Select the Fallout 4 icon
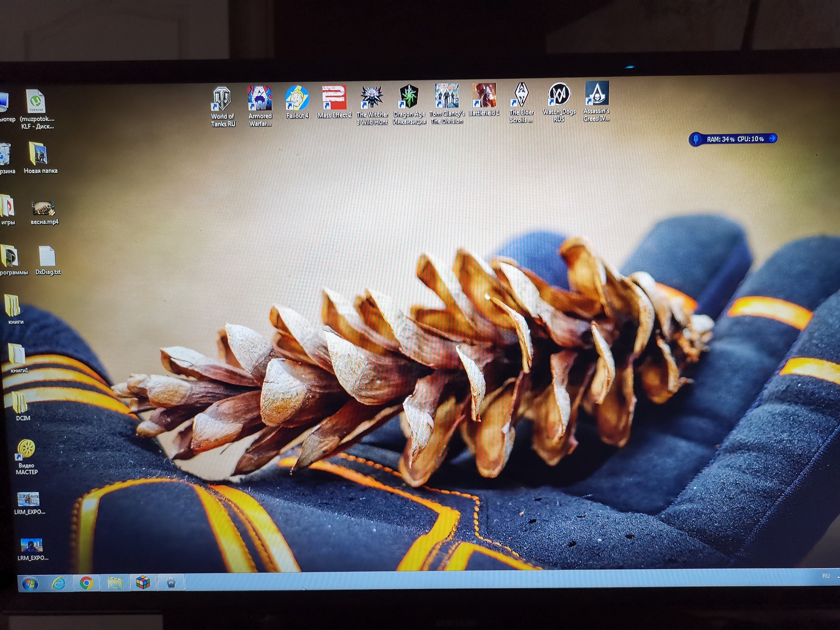This screenshot has width=840, height=630. click(x=297, y=98)
